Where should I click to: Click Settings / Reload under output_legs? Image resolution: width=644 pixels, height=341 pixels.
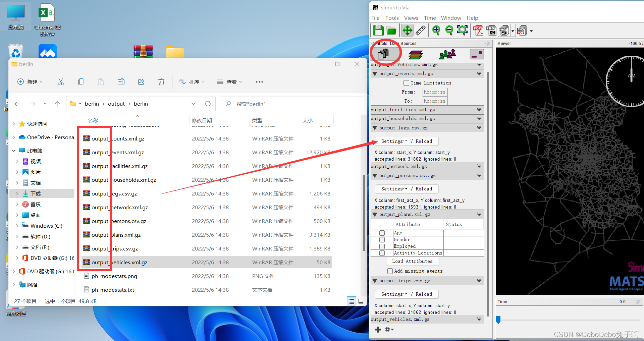(407, 141)
